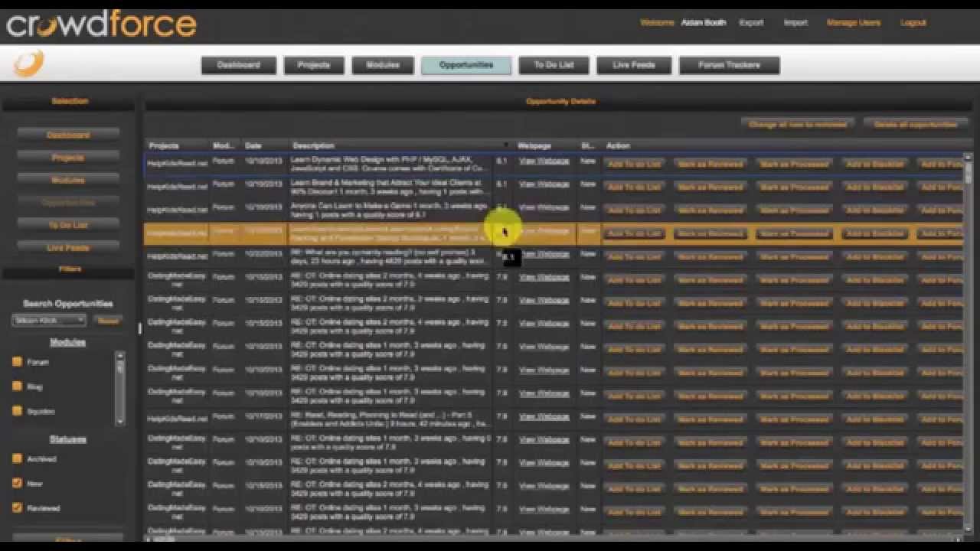This screenshot has height=551, width=980.
Task: Mark the What are you currently reading row as Reviewed
Action: (710, 257)
